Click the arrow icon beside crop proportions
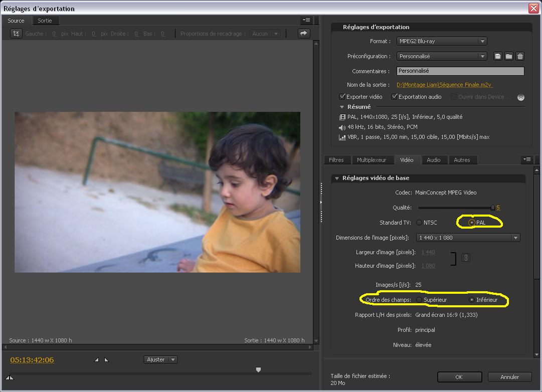Image resolution: width=542 pixels, height=392 pixels. pyautogui.click(x=303, y=34)
